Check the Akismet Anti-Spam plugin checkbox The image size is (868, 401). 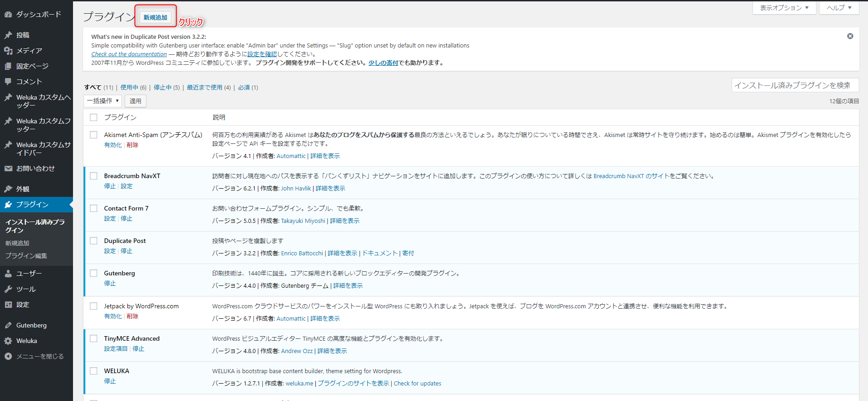(94, 135)
